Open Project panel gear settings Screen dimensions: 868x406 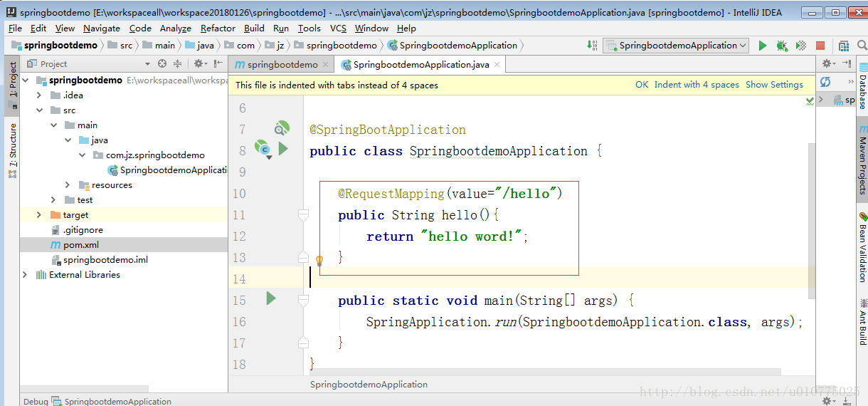(199, 63)
